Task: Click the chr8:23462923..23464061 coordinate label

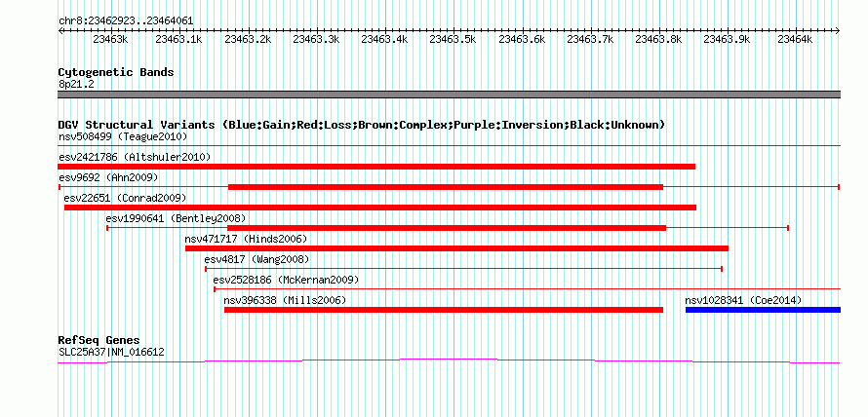Action: pos(126,21)
